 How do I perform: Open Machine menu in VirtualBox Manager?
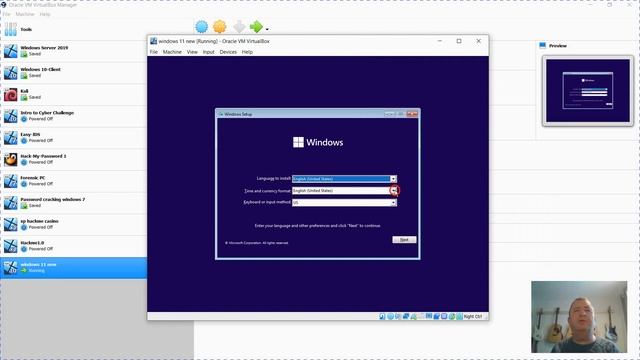(25, 14)
